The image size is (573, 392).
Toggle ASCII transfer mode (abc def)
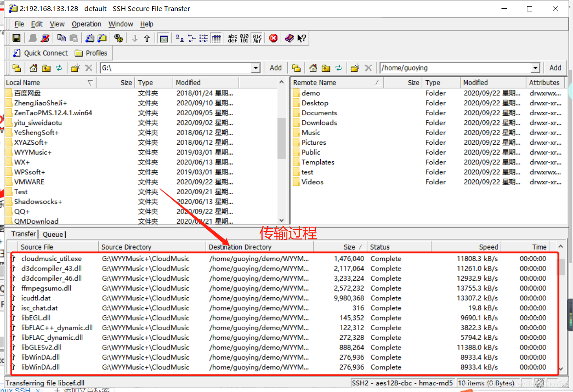coord(233,38)
